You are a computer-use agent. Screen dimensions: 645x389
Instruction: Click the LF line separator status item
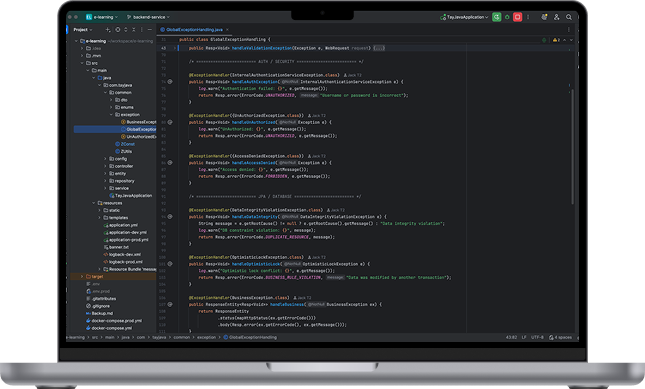[x=524, y=337]
